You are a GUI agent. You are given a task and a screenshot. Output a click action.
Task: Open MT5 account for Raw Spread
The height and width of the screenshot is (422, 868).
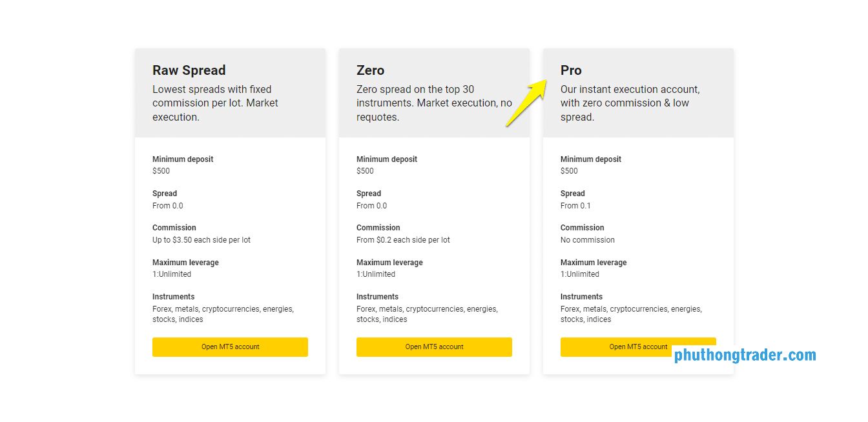[230, 347]
